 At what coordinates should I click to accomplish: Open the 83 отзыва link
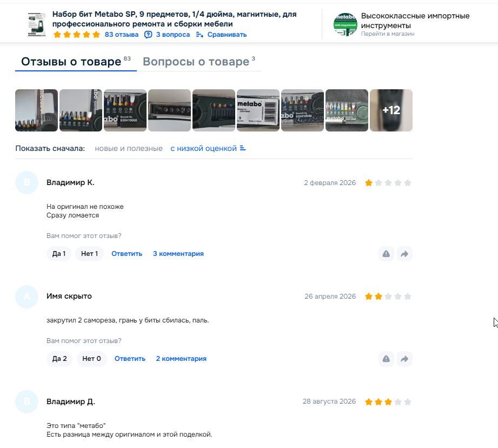[122, 35]
